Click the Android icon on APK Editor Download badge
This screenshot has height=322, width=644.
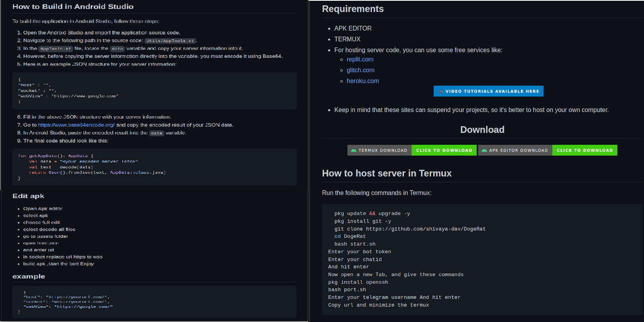(x=484, y=150)
